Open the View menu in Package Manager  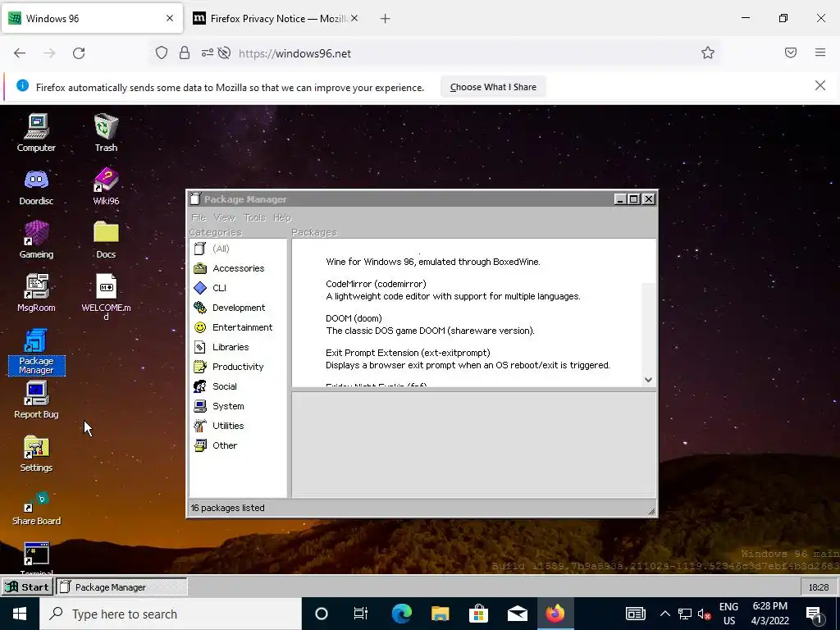[225, 217]
